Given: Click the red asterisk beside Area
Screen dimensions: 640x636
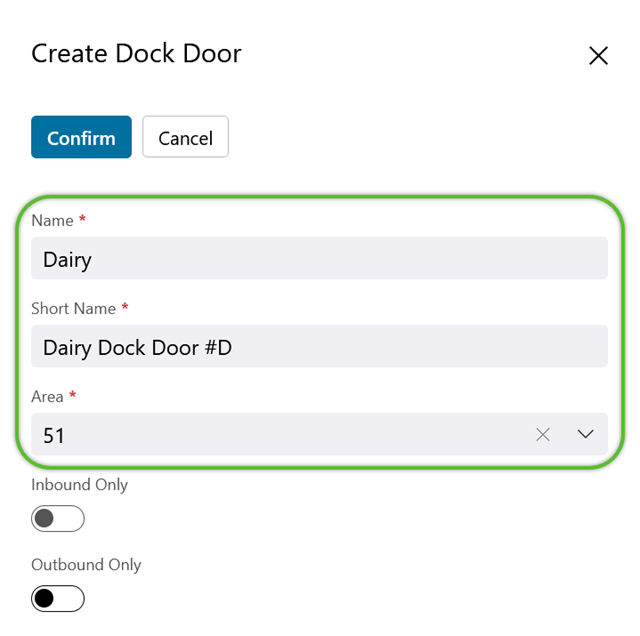Looking at the screenshot, I should 72,395.
